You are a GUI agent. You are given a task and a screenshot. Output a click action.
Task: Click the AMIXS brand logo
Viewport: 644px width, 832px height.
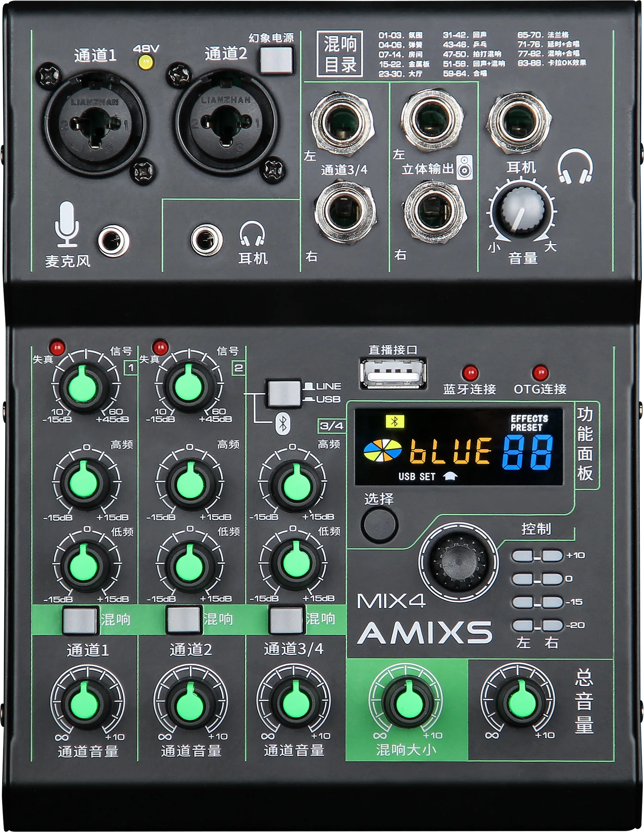click(425, 633)
